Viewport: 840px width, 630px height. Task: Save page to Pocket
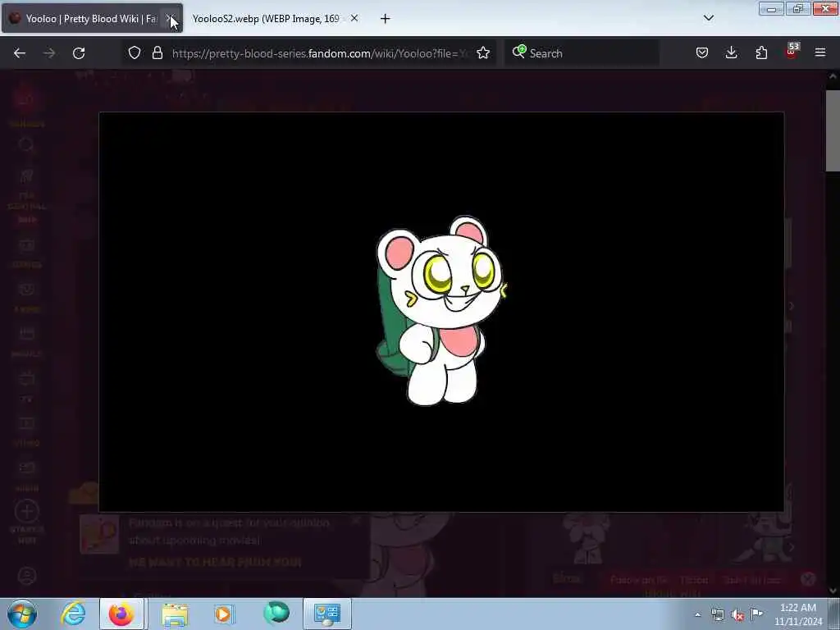(x=702, y=53)
